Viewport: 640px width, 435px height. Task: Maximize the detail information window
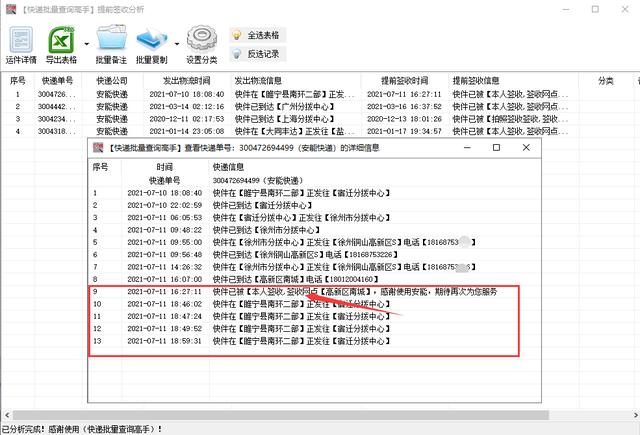[496, 147]
